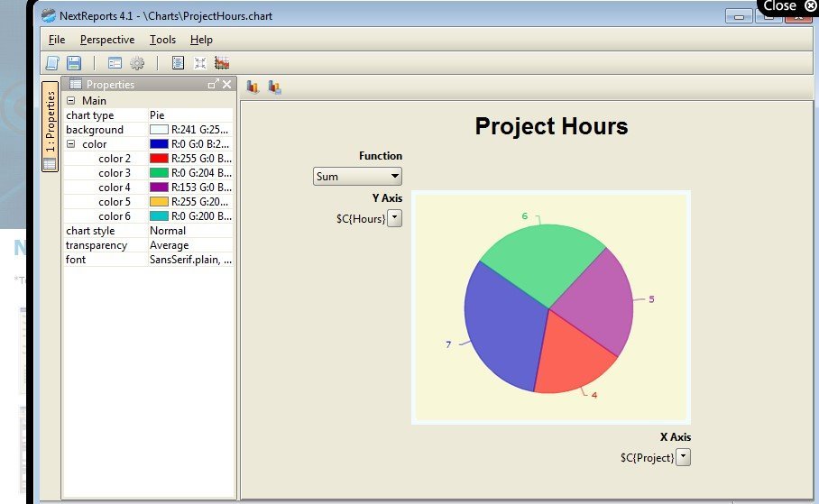Collapse the Main properties group
The width and height of the screenshot is (819, 504).
pyautogui.click(x=71, y=101)
